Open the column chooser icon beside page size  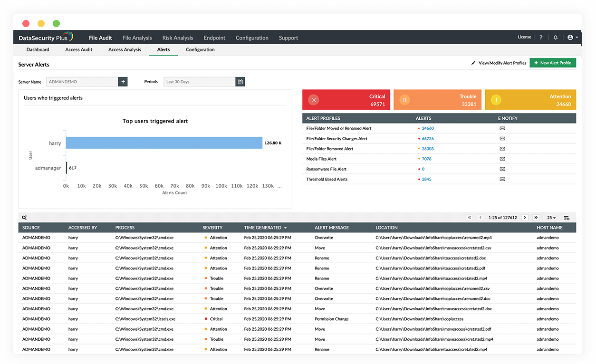pyautogui.click(x=567, y=218)
